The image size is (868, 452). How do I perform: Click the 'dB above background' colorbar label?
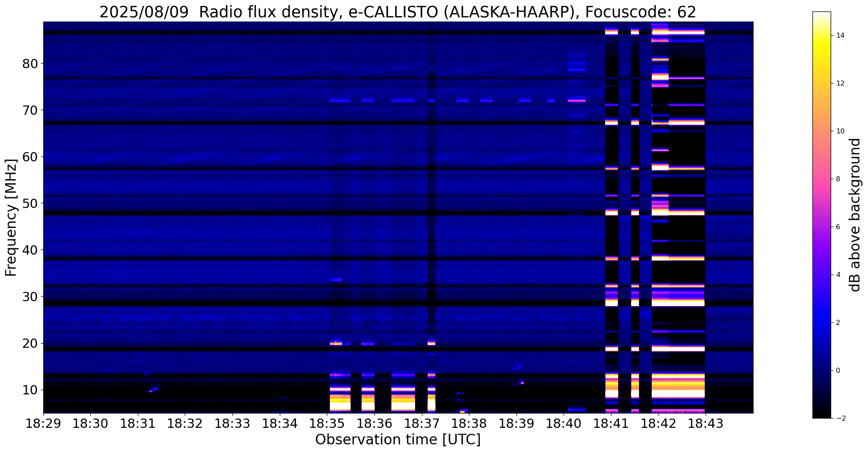[x=855, y=215]
